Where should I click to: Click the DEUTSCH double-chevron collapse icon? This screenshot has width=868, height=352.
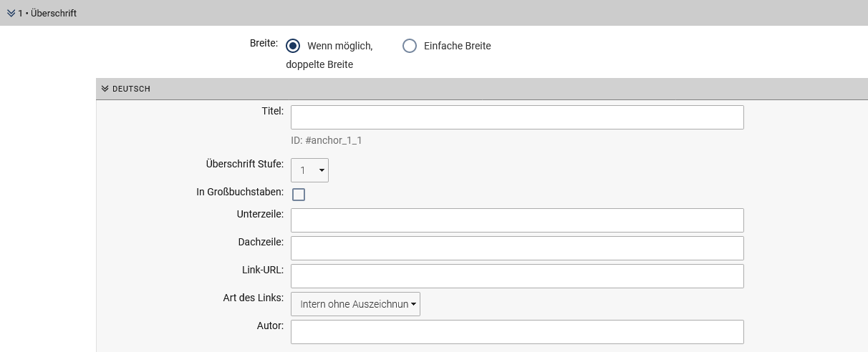point(105,89)
